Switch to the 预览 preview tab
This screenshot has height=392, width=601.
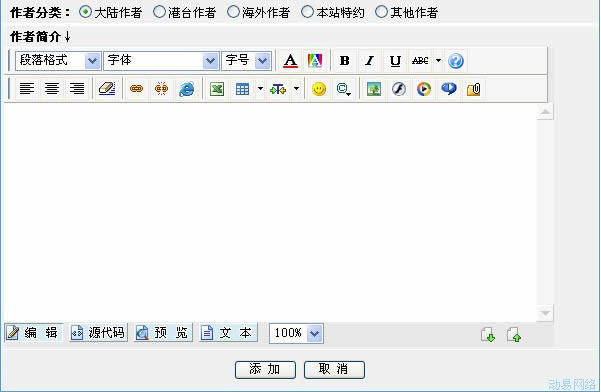(x=163, y=332)
